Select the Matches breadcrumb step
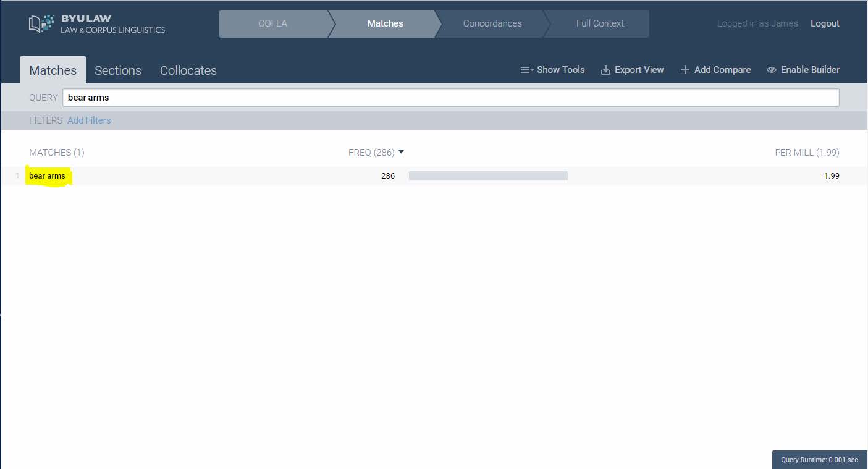868x469 pixels. pyautogui.click(x=385, y=23)
